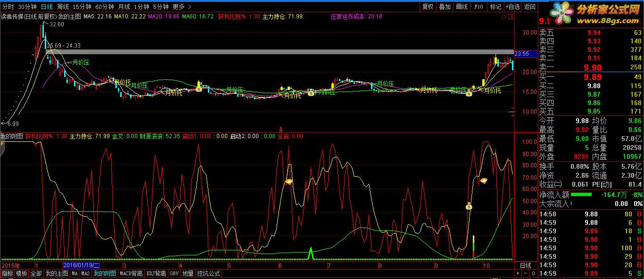This screenshot has width=644, height=279.
Task: Select MACD背离 indicator tab
Action: 131,273
